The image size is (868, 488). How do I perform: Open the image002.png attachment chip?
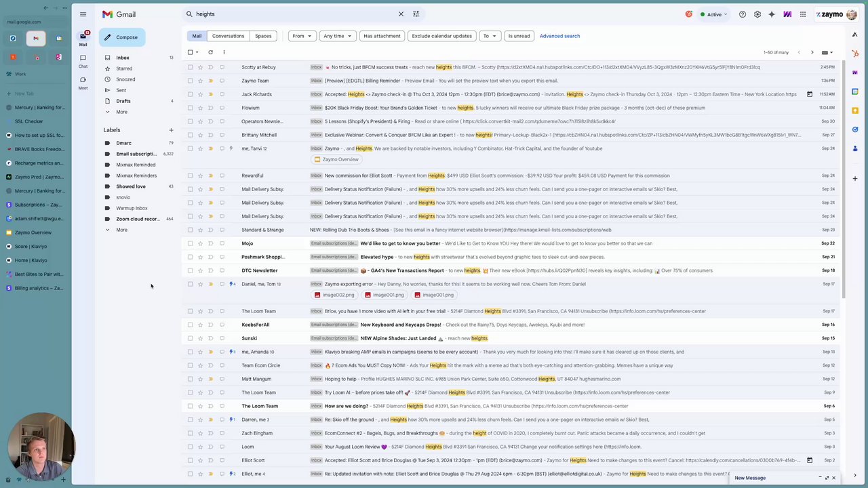pos(335,295)
